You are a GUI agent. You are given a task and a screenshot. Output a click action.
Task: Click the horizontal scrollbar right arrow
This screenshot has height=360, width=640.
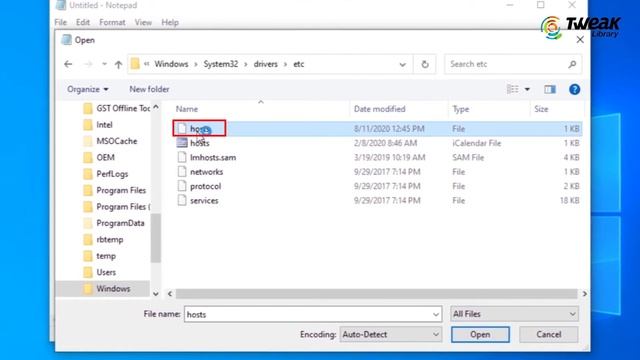(x=584, y=293)
